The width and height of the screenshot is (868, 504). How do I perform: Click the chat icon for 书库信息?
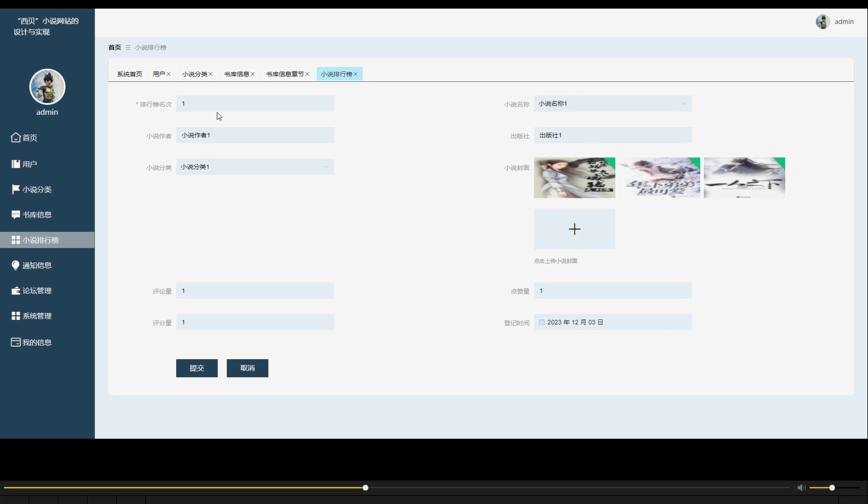coord(15,215)
